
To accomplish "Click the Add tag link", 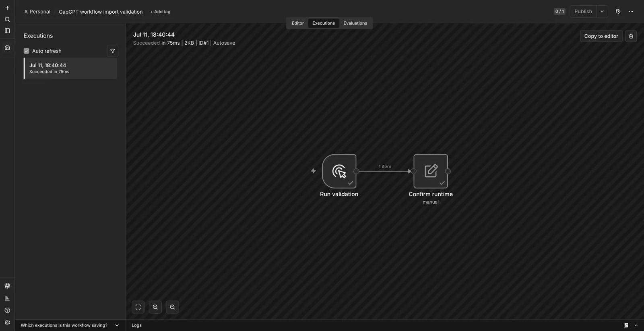I will (x=160, y=12).
